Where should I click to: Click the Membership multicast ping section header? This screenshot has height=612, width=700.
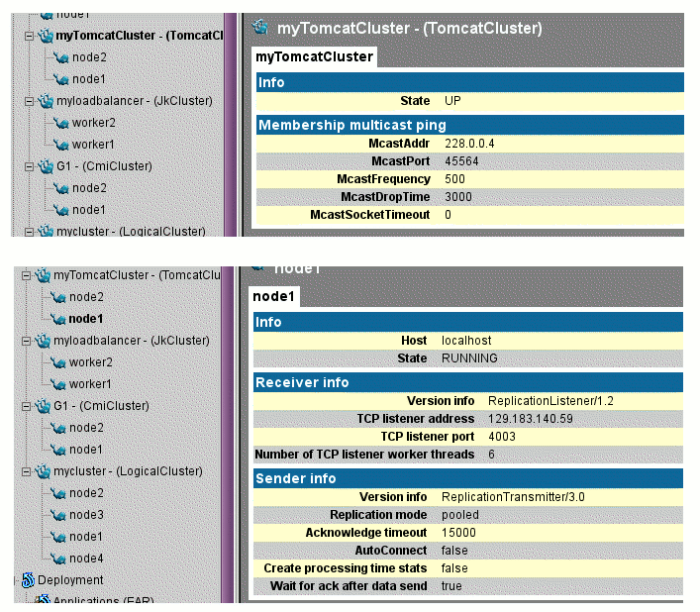pos(470,126)
